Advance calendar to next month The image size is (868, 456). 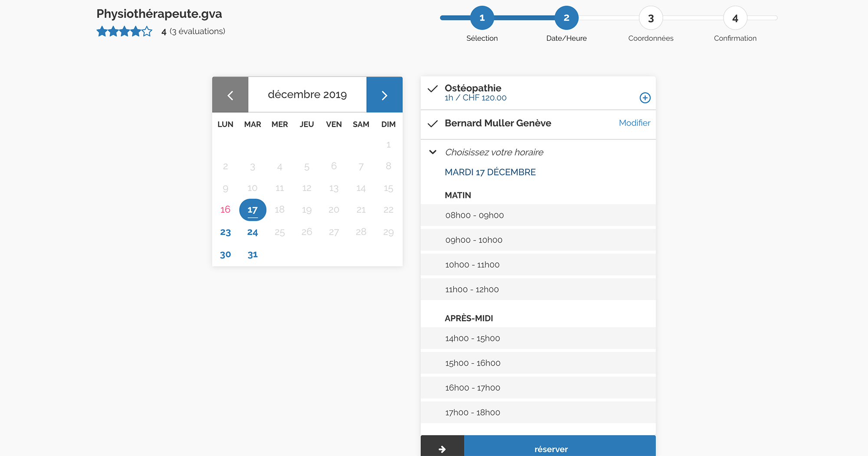384,95
